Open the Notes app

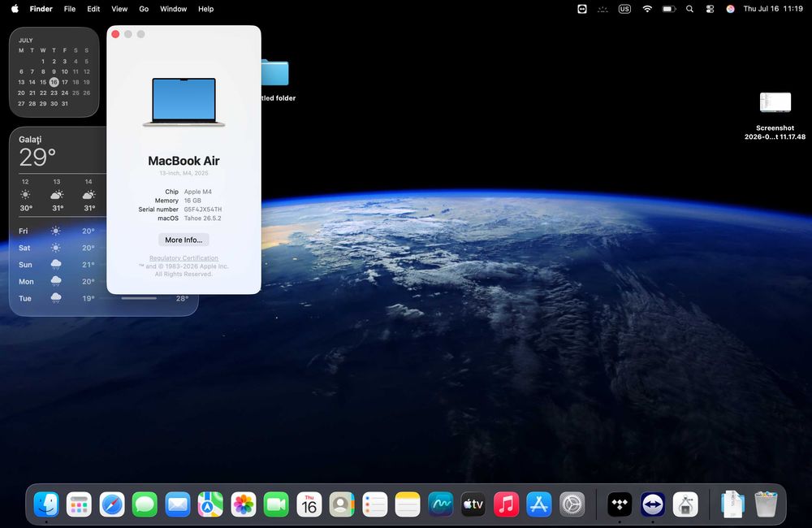[x=408, y=504]
